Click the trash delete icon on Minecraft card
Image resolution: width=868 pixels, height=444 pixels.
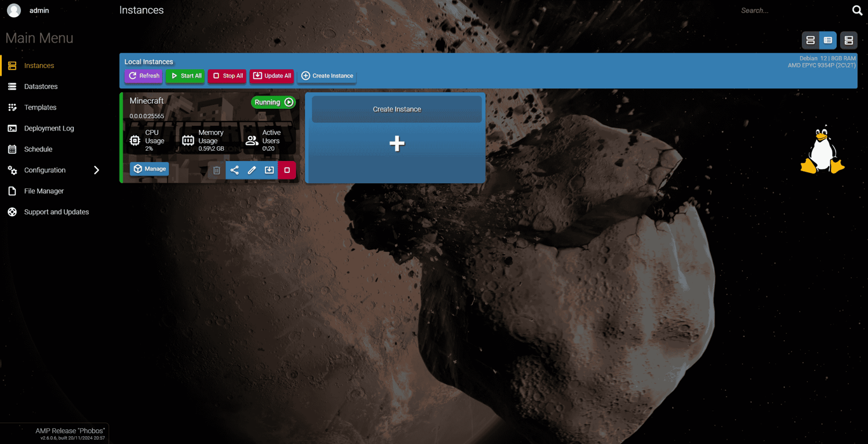(x=217, y=170)
